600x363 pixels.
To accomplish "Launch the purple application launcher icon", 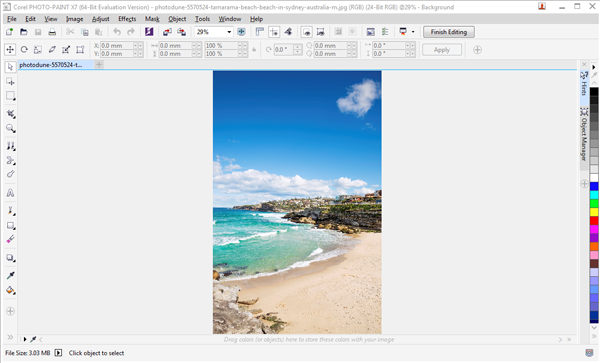I will click(149, 32).
